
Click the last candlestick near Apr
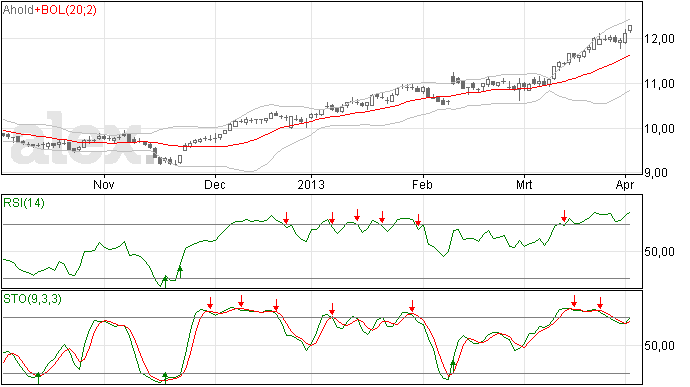coord(630,29)
